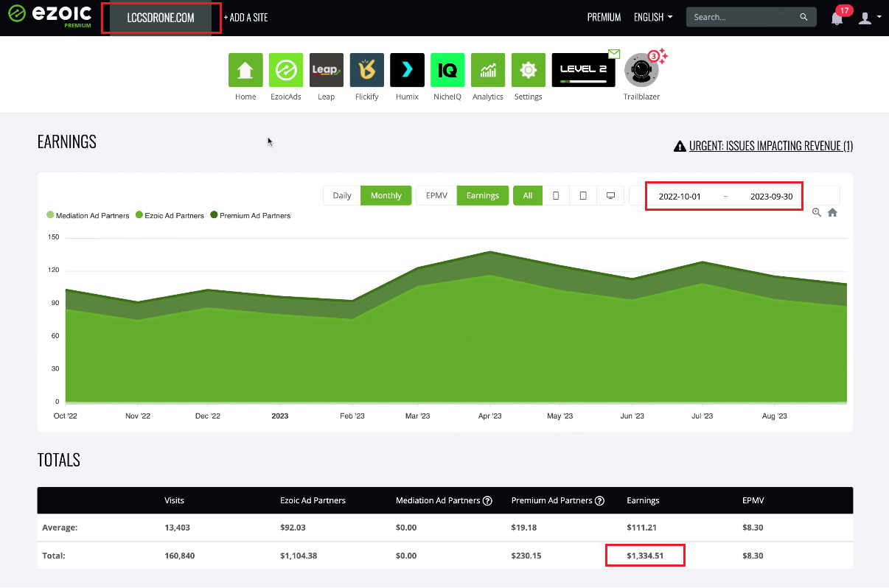Screen dimensions: 889x588
Task: Open the Leap app icon
Action: tap(327, 70)
